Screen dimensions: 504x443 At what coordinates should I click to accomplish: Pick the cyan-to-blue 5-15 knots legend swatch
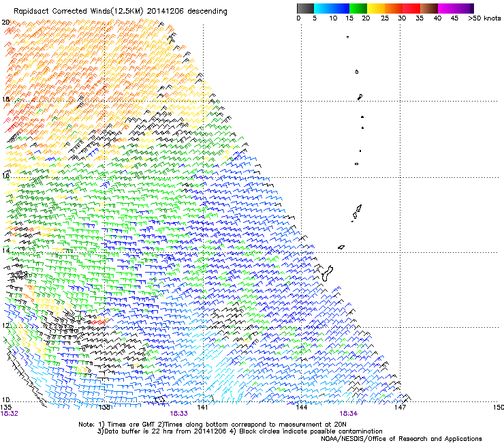pos(332,8)
